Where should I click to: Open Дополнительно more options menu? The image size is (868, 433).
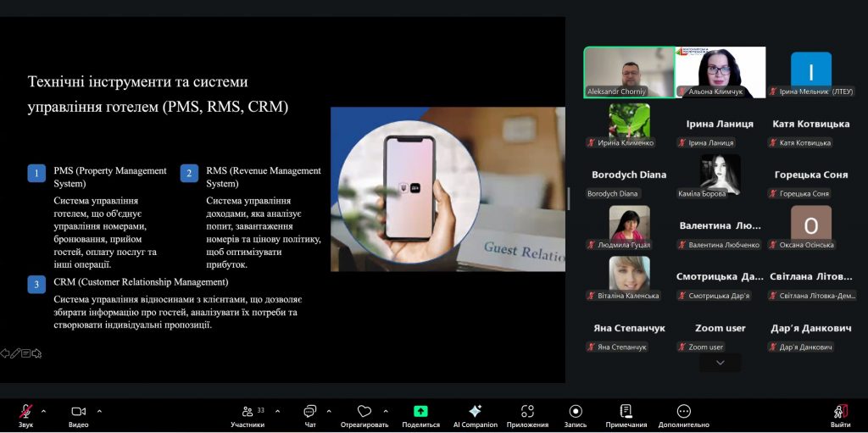point(683,412)
